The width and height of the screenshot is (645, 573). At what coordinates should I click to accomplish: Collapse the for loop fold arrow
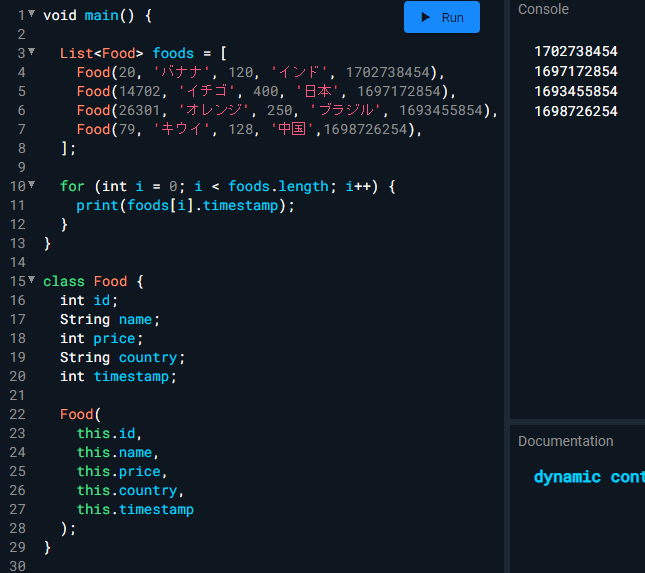click(x=31, y=185)
